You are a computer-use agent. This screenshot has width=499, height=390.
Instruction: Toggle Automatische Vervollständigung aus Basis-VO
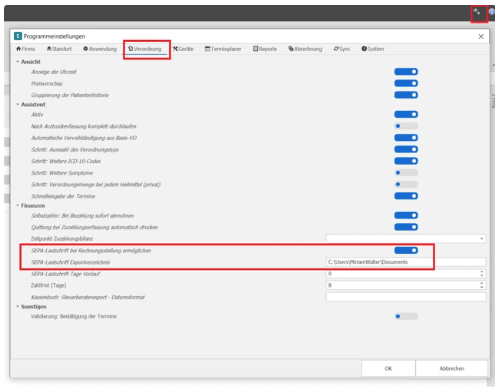[406, 138]
